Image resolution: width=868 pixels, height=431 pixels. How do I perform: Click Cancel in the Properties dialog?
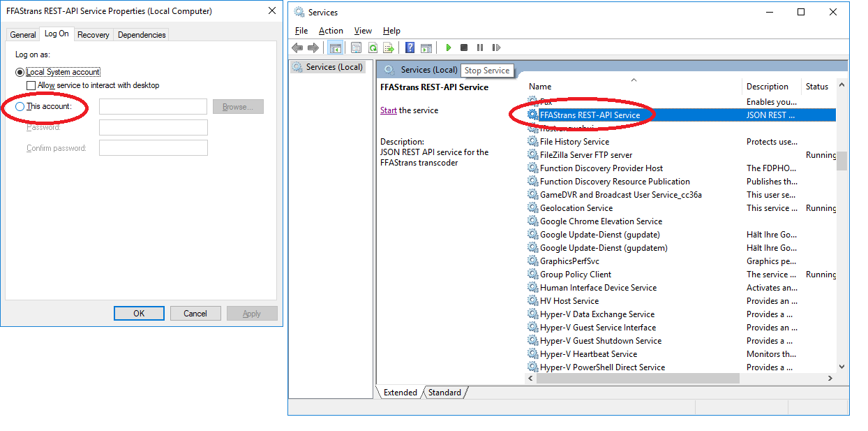point(195,314)
